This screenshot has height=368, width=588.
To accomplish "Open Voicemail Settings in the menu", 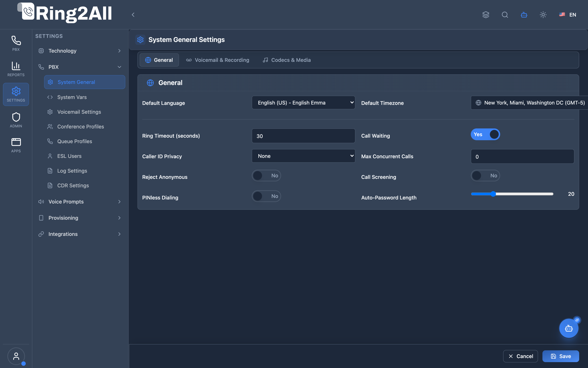I will (x=85, y=112).
